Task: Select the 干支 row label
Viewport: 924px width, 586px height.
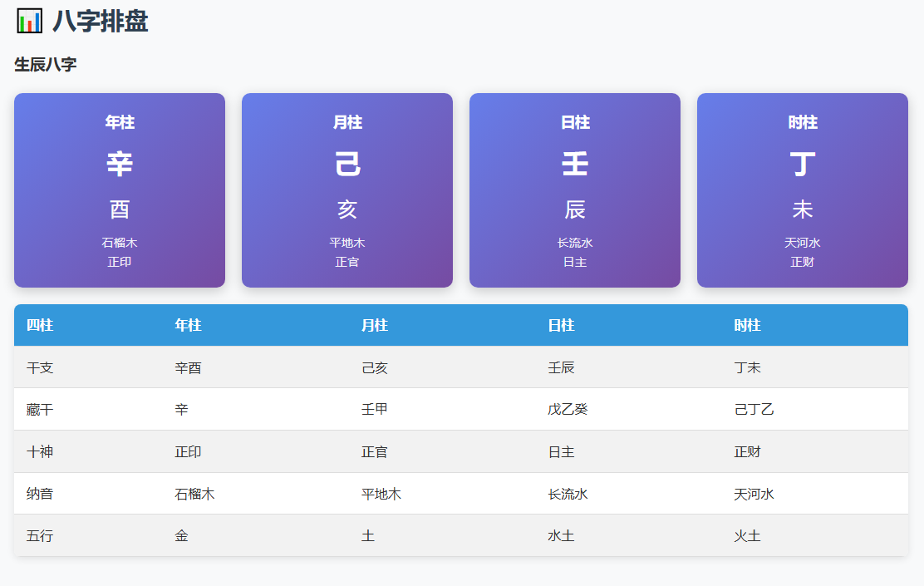Action: point(40,367)
